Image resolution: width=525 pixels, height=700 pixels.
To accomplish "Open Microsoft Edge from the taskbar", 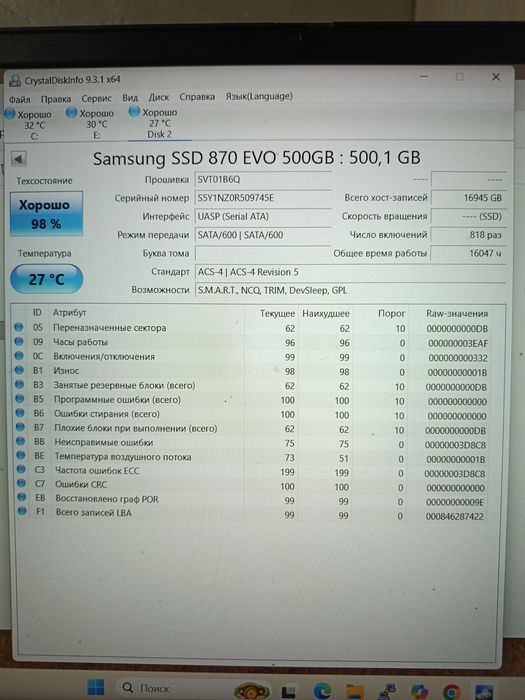I will coord(322,691).
